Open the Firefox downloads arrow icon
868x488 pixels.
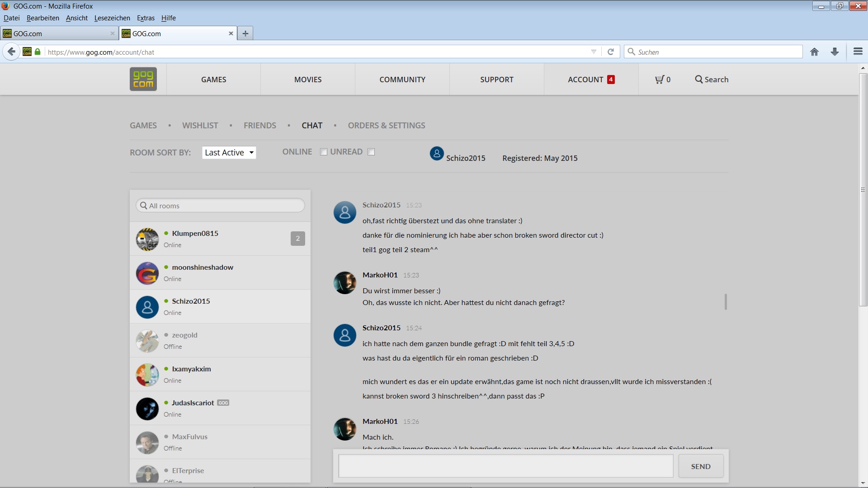(x=835, y=52)
